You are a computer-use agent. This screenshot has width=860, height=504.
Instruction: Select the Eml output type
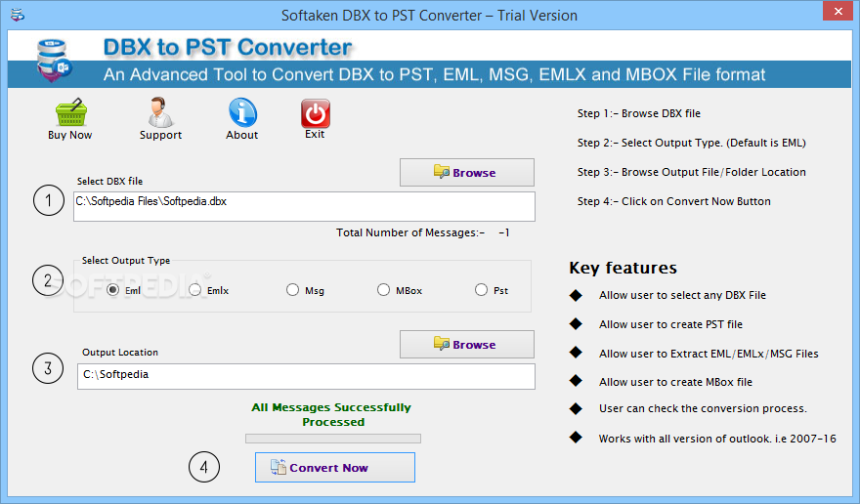tap(113, 290)
